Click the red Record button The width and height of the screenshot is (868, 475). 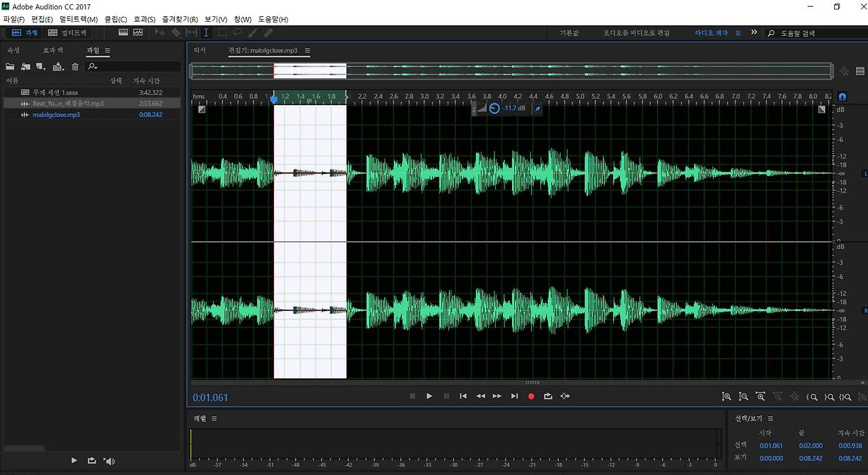(x=531, y=396)
